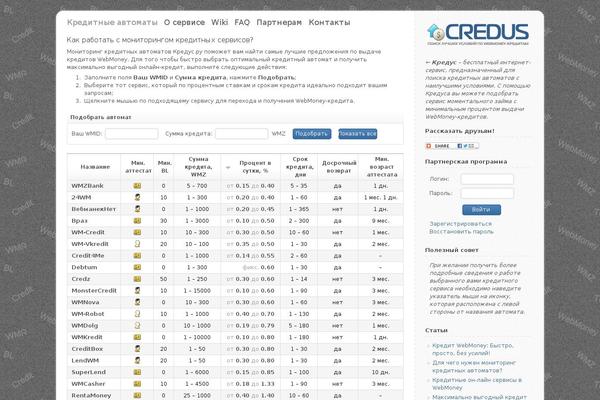Open the Credit4Me service name

point(88,256)
